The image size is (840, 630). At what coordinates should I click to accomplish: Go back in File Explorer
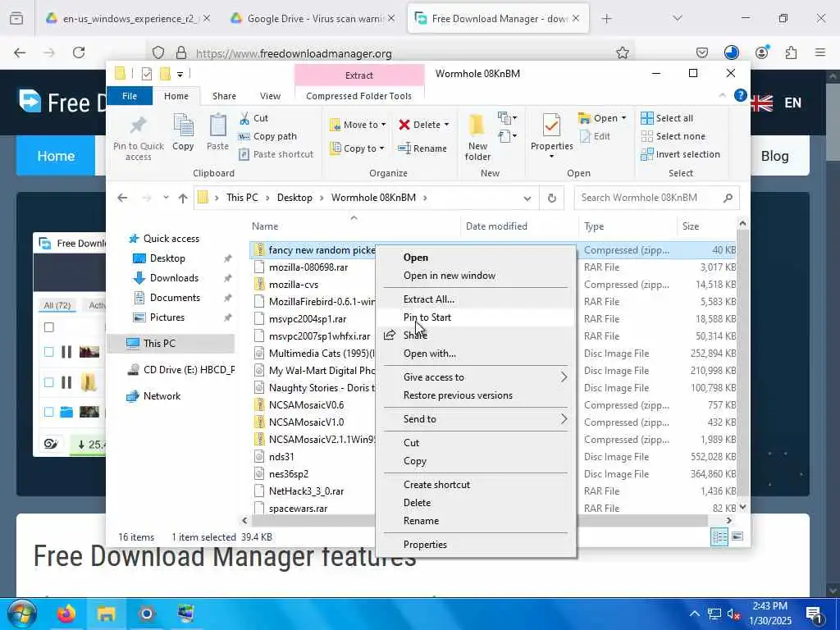coord(123,198)
